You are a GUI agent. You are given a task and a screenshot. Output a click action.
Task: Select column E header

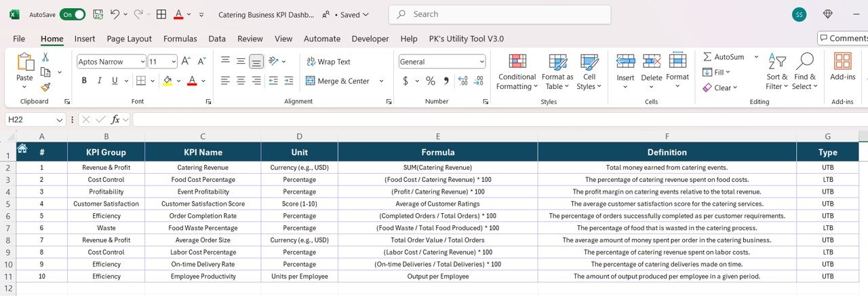(438, 136)
